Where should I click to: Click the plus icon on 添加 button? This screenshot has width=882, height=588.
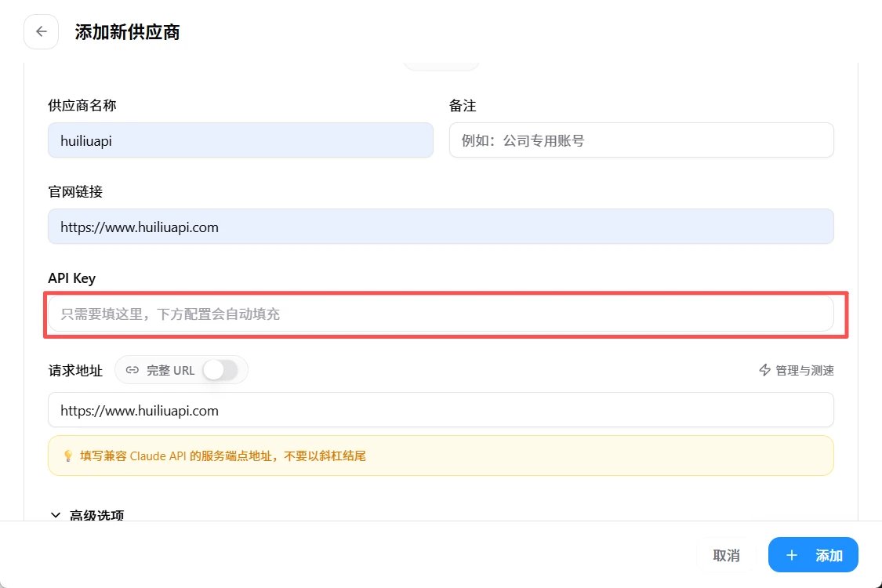pos(791,555)
